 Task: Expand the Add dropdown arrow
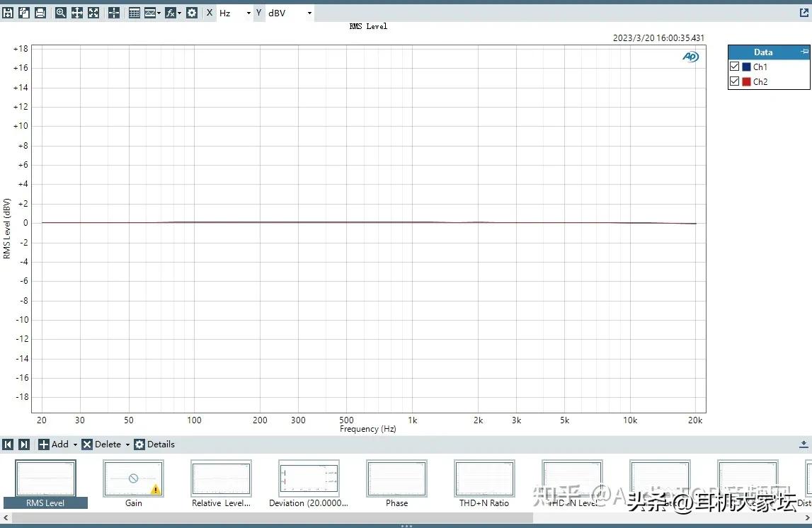tap(75, 445)
